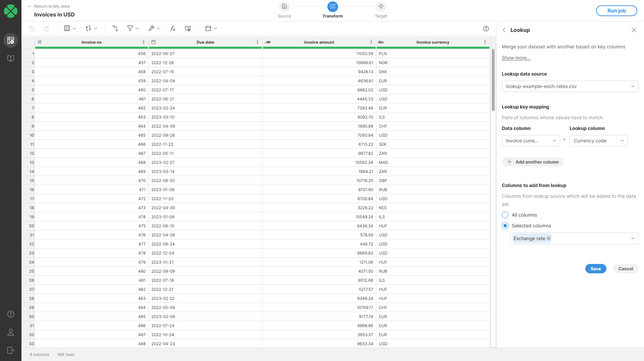Screen dimensions: 644x361
Task: Open the fx formula functions icon
Action: [172, 29]
